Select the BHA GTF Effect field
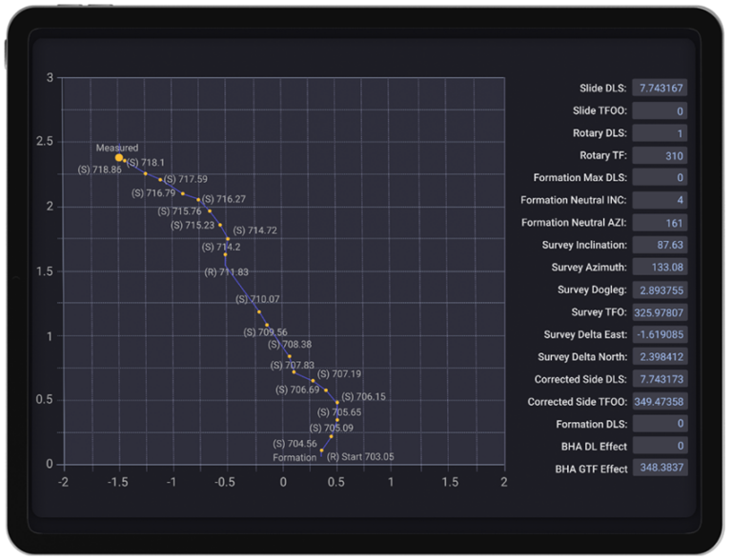The image size is (732, 560). 660,469
